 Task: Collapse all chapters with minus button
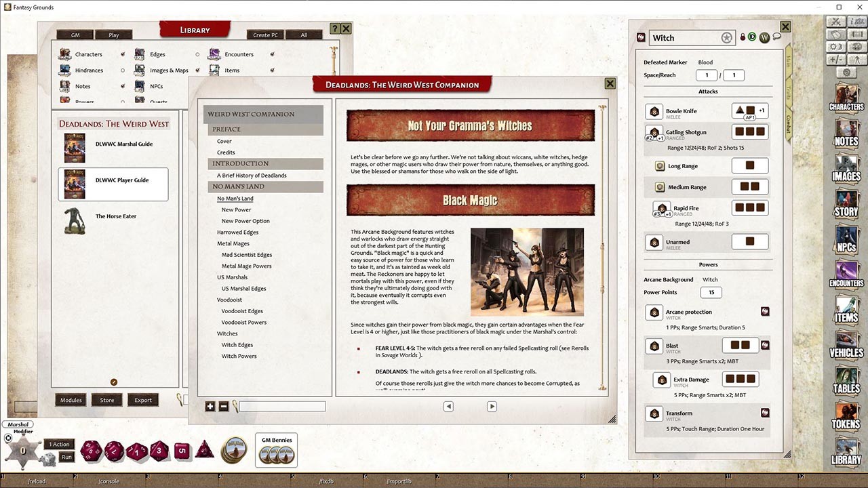[x=224, y=407]
